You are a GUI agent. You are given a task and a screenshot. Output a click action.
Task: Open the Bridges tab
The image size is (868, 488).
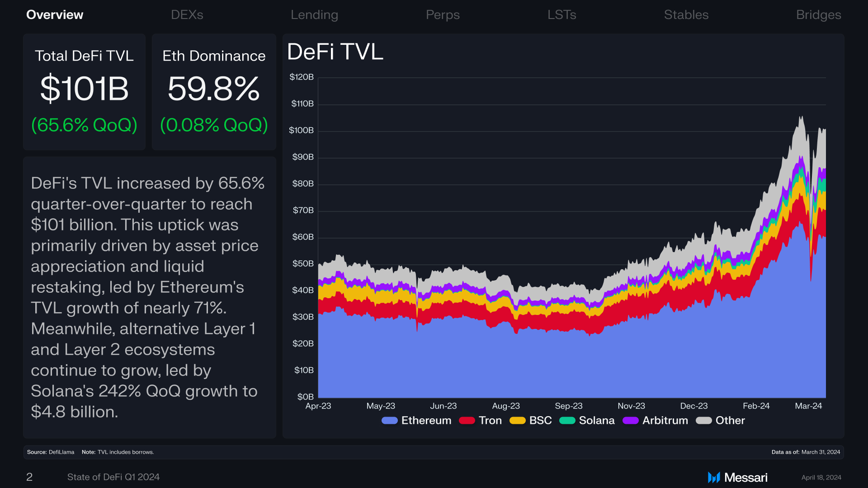coord(818,15)
